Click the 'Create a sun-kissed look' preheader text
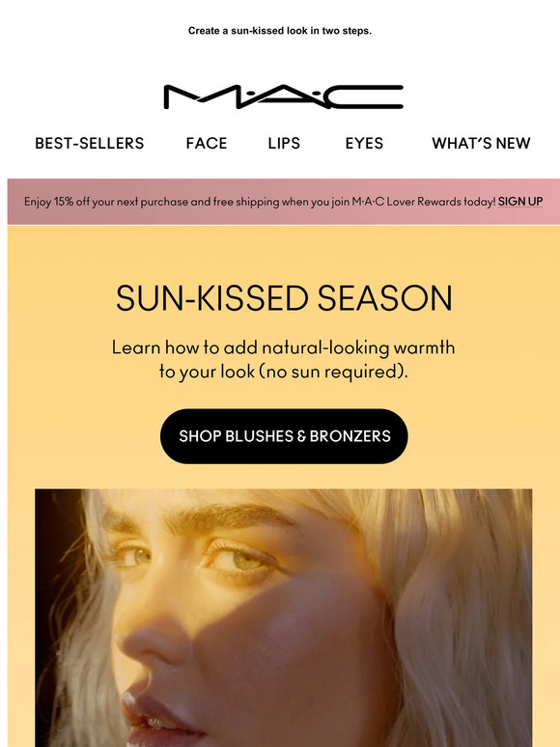 280,31
